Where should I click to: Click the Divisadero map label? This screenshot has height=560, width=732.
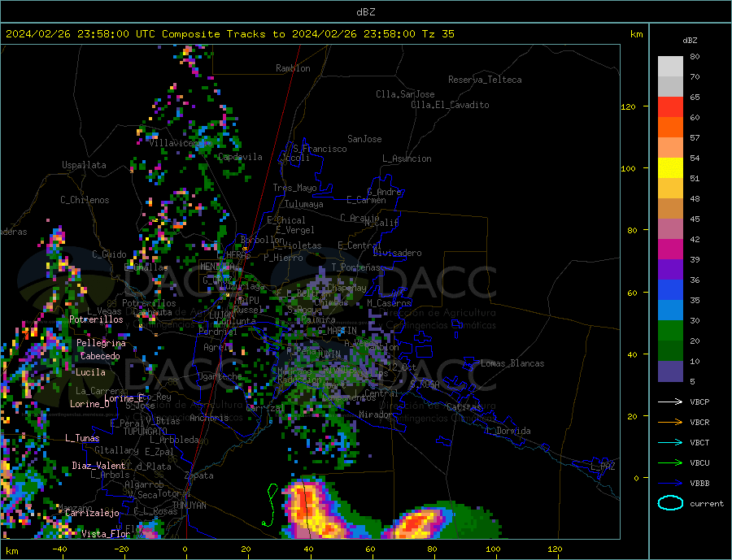click(397, 253)
